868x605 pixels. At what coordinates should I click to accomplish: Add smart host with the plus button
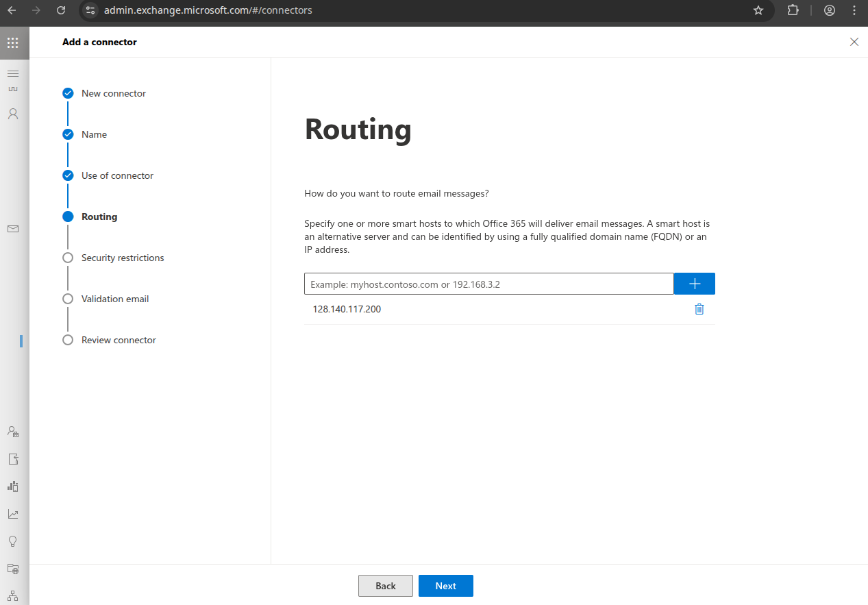coord(695,284)
